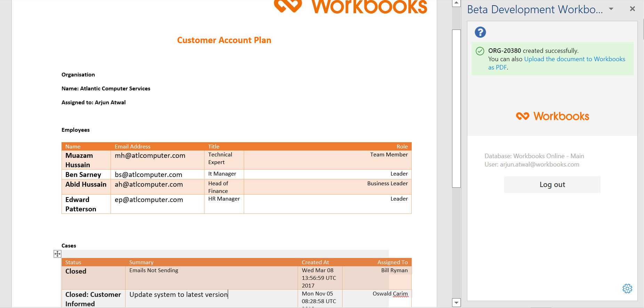Close the Beta Development Workbooks pane

(633, 9)
